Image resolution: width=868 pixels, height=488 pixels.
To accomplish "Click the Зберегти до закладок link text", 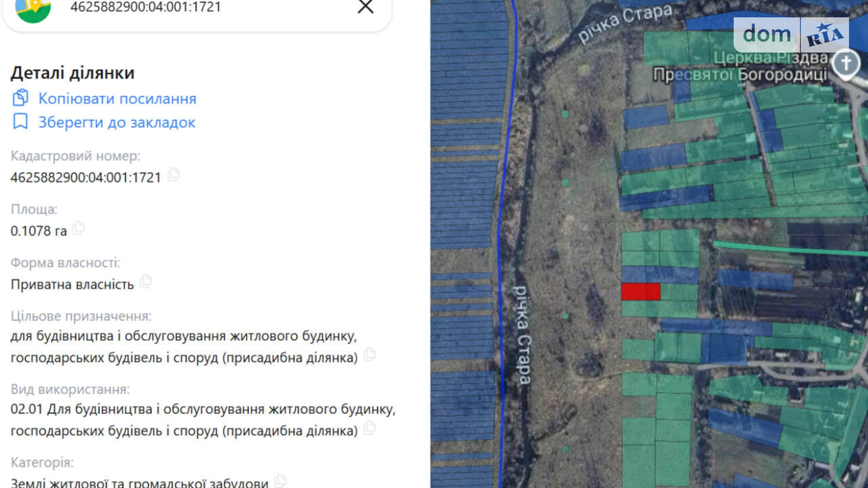I will click(117, 122).
